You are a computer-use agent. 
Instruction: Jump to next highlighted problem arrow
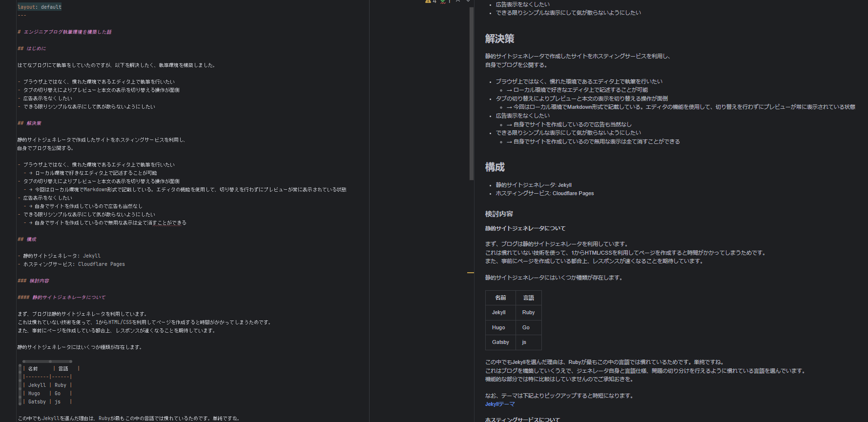click(x=468, y=1)
